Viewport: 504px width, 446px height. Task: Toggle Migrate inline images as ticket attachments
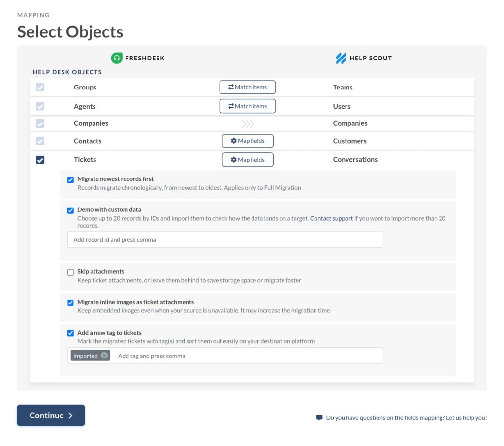[70, 302]
